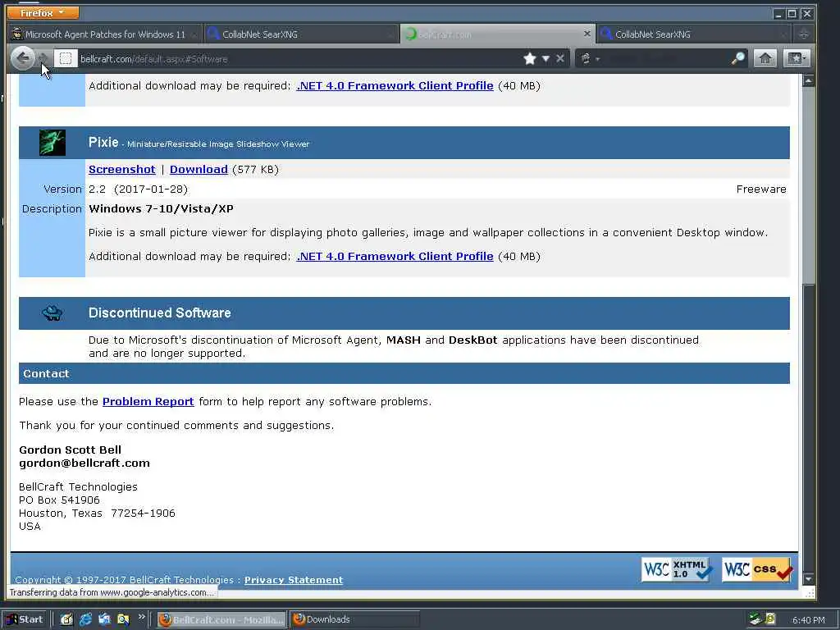The width and height of the screenshot is (840, 630).
Task: Click the Pixie heading text
Action: pyautogui.click(x=103, y=142)
